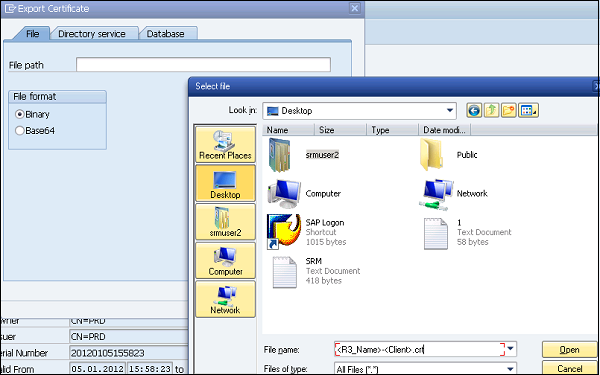Click the valid from time 15:58:23
Viewport: 600px width, 375px height.
150,369
